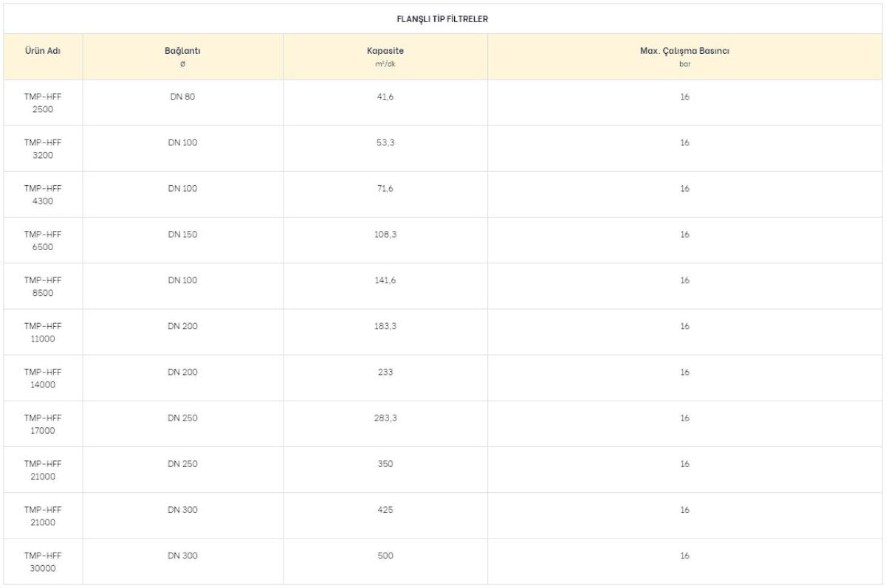Select the TMP-HFF 17000 product name
This screenshot has height=588, width=886.
tap(43, 423)
